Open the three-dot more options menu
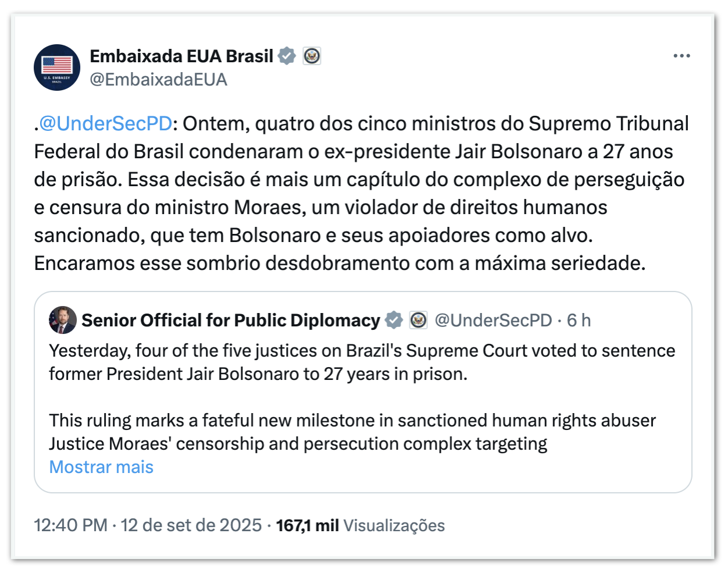The image size is (728, 576). pyautogui.click(x=681, y=56)
